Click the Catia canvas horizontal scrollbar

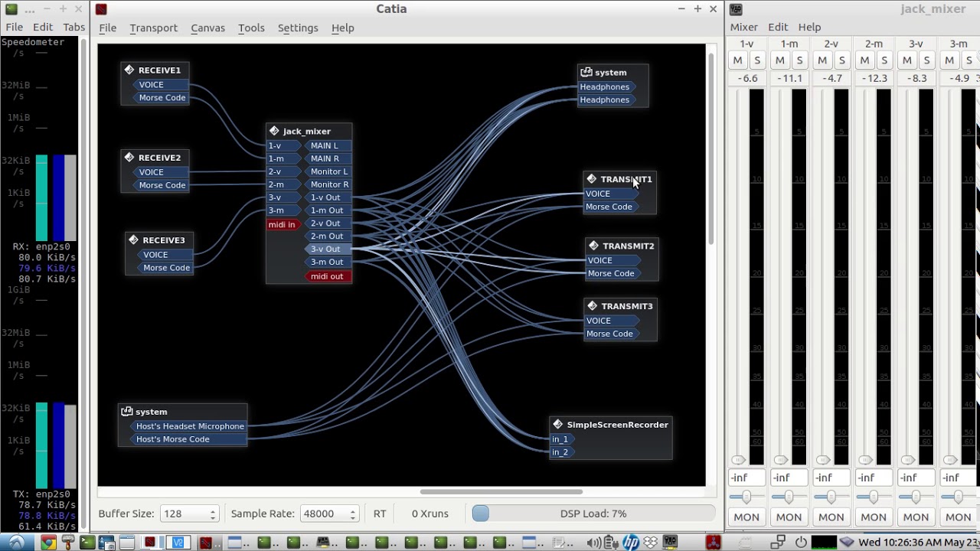pos(501,492)
